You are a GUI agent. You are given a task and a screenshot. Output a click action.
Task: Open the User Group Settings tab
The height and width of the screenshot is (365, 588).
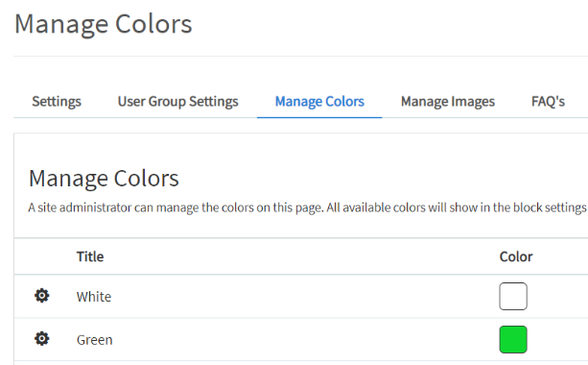(x=178, y=102)
